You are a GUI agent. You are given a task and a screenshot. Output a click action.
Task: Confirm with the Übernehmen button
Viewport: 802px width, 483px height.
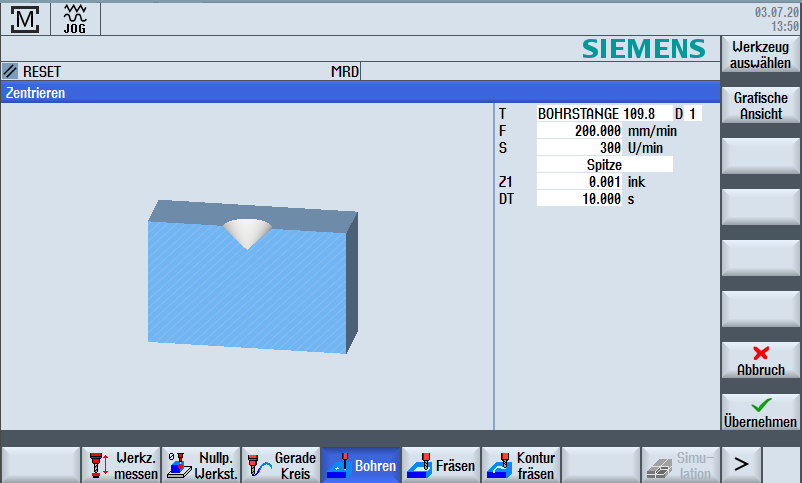(x=761, y=412)
